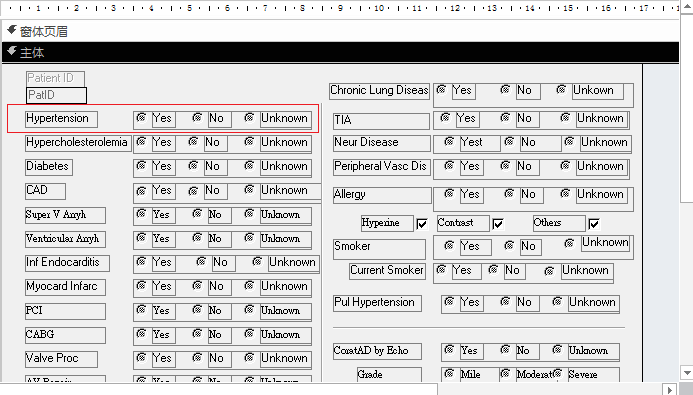The height and width of the screenshot is (395, 693).
Task: Select the Diabetes label
Action: [x=49, y=167]
